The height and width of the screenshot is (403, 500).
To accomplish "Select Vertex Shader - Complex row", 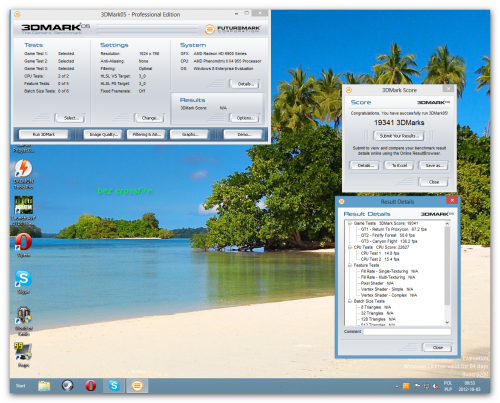I will (x=389, y=295).
